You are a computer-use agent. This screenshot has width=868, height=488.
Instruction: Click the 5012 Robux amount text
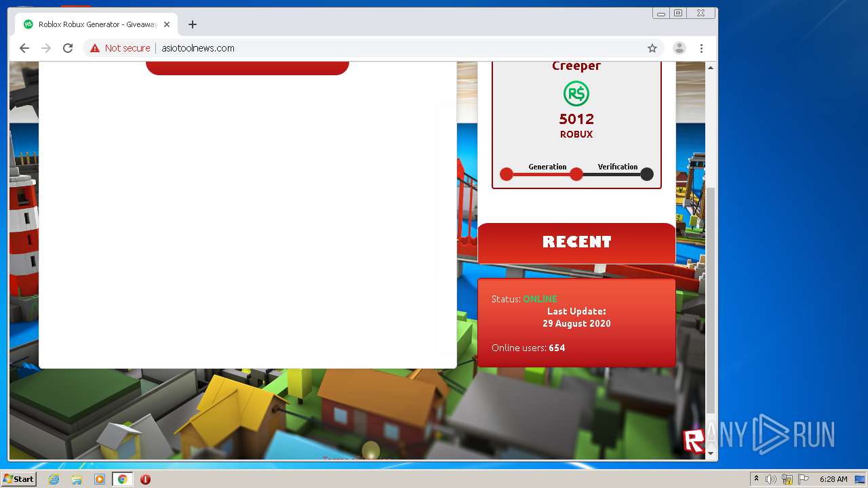click(x=576, y=119)
